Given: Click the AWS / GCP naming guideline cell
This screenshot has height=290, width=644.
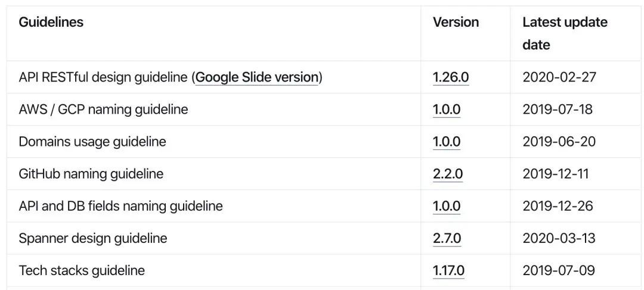Looking at the screenshot, I should point(103,110).
